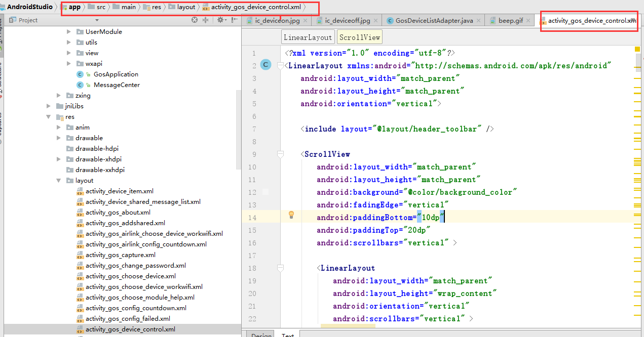Expand the utils folder
The width and height of the screenshot is (644, 337).
[x=69, y=43]
